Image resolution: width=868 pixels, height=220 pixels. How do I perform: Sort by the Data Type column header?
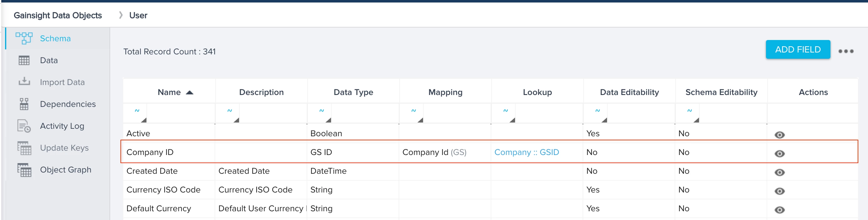(353, 92)
